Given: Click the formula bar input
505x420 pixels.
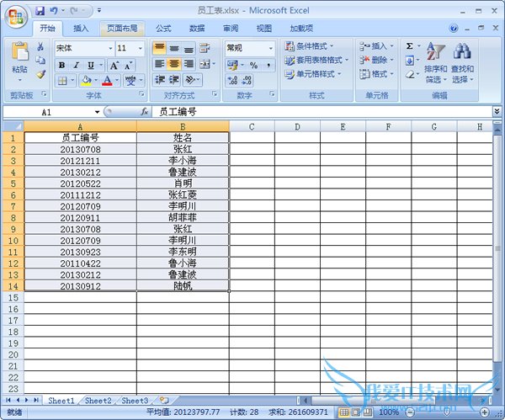Looking at the screenshot, I should coord(322,112).
